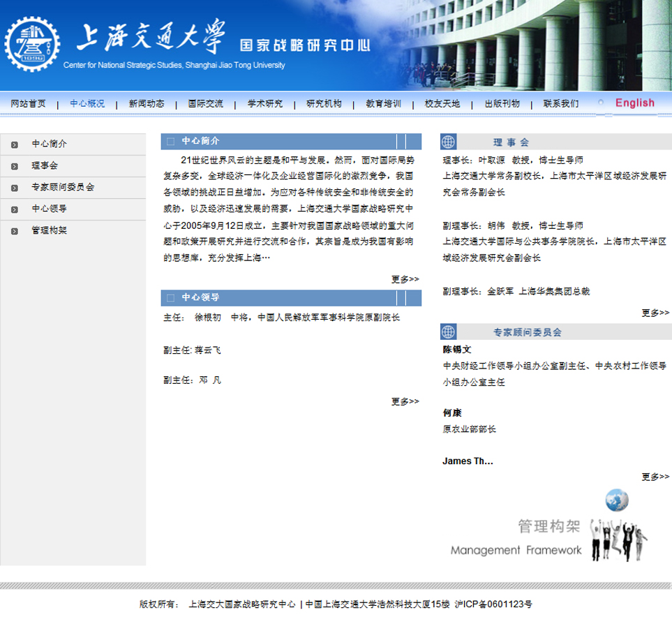Viewport: 672px width, 617px height.
Task: Click the truncated name James Th...
Action: [468, 461]
